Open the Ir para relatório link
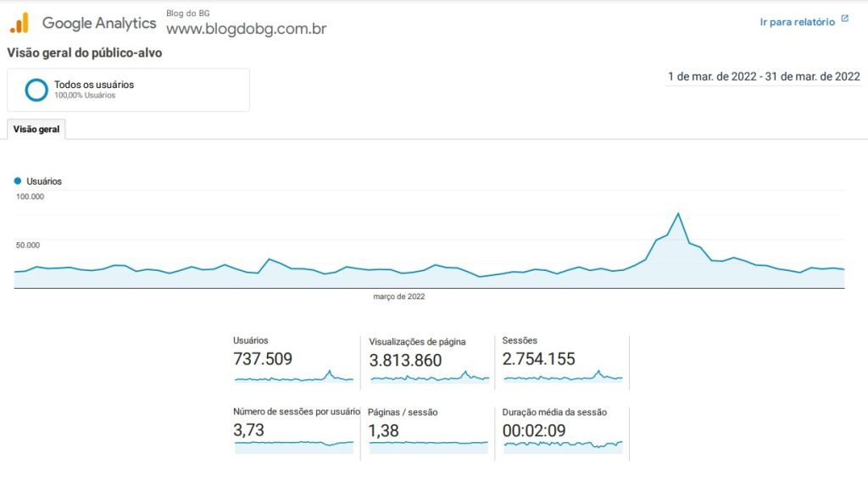 point(797,22)
